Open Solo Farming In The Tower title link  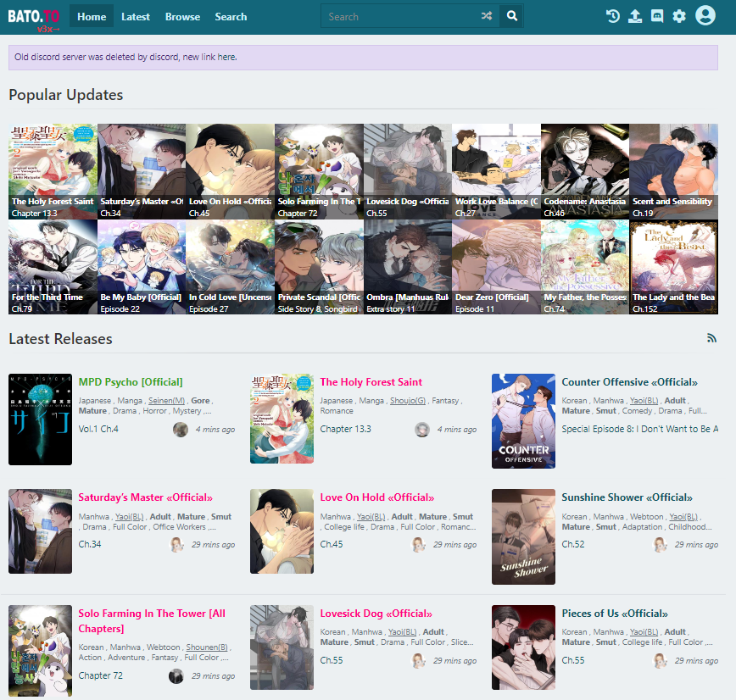[x=152, y=620]
